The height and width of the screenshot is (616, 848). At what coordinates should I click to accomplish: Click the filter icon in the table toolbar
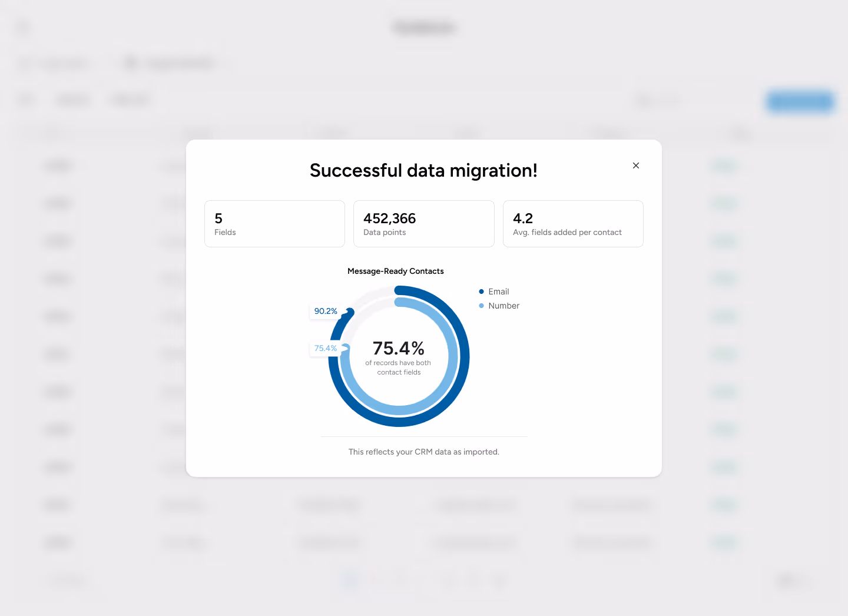coord(26,100)
